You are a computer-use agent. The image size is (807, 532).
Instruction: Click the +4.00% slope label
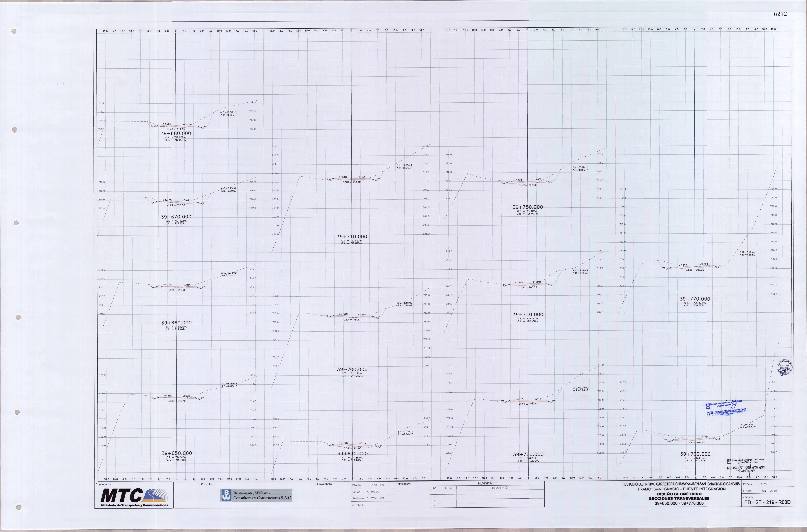[x=167, y=124]
